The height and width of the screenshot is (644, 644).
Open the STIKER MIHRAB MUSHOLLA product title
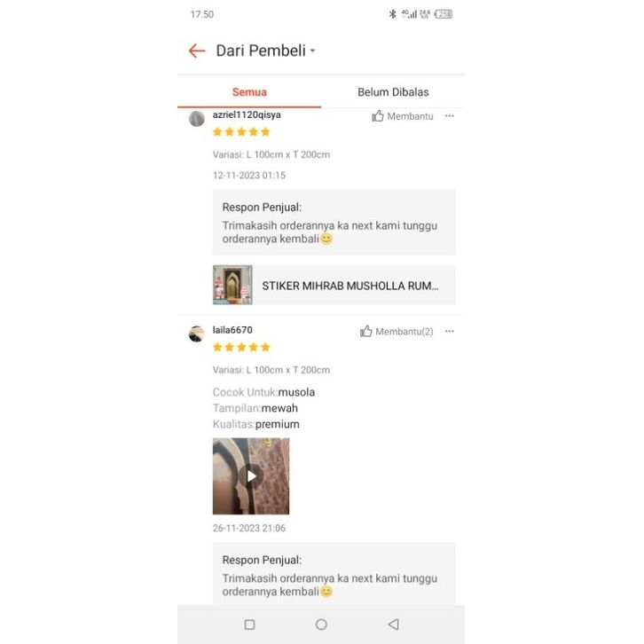click(x=350, y=286)
